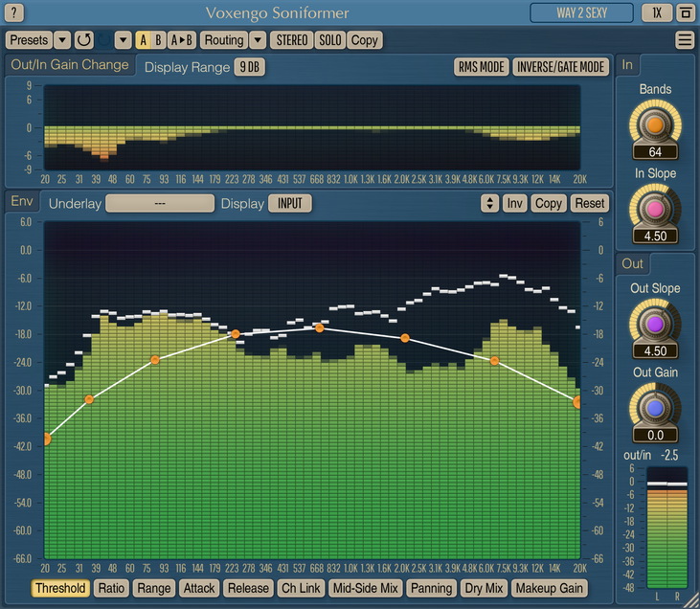
Task: Click the Out Gain value 0.0 field
Action: point(655,435)
